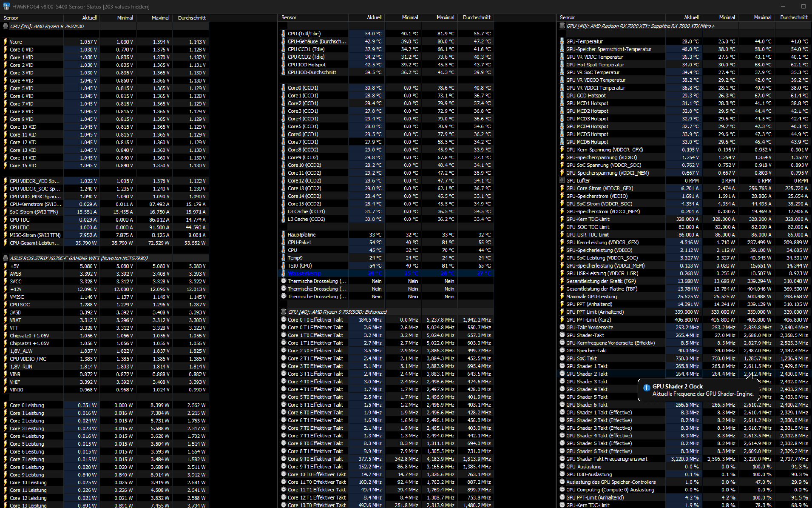
Task: Click the Durchschnitt column header in right panel
Action: [x=793, y=17]
